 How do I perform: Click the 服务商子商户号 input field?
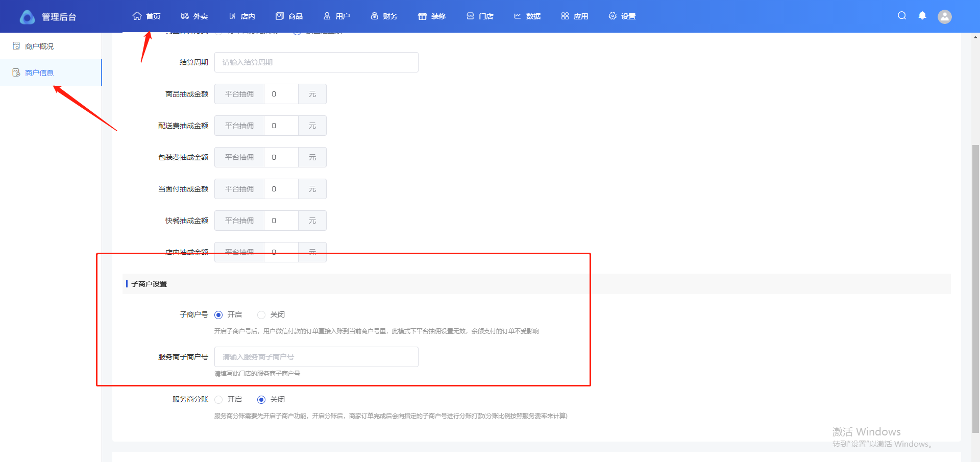(316, 357)
